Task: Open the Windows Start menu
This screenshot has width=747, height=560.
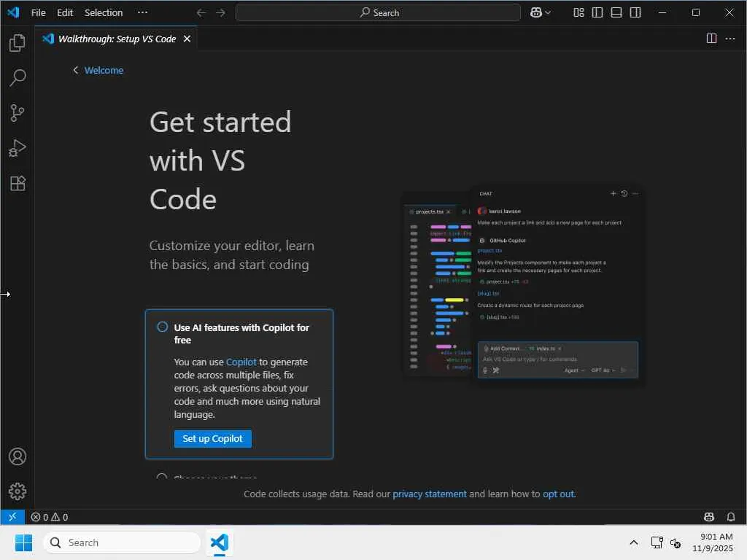Action: (x=23, y=542)
